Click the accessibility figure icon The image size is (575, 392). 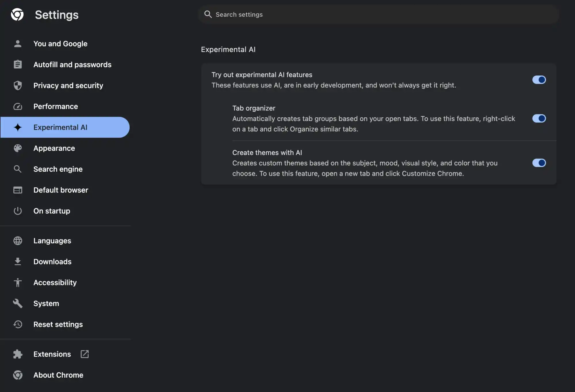[18, 282]
